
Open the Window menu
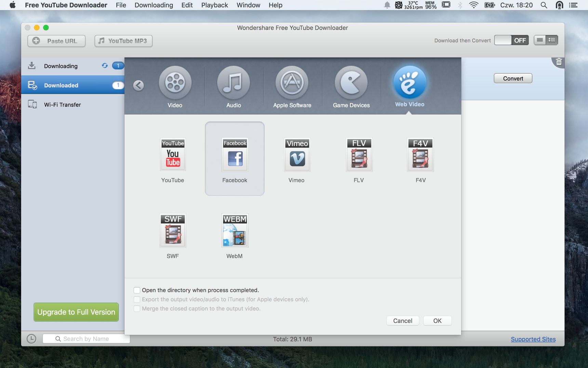[x=249, y=5]
